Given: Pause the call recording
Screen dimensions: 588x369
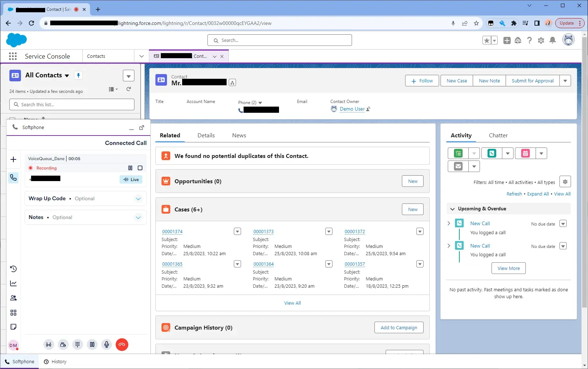Looking at the screenshot, I should pyautogui.click(x=130, y=168).
